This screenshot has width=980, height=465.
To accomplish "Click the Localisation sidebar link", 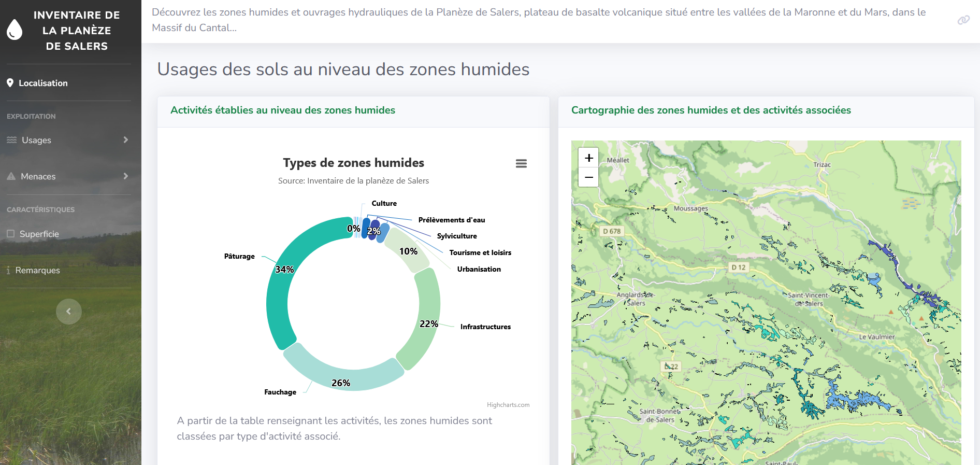I will pos(43,83).
